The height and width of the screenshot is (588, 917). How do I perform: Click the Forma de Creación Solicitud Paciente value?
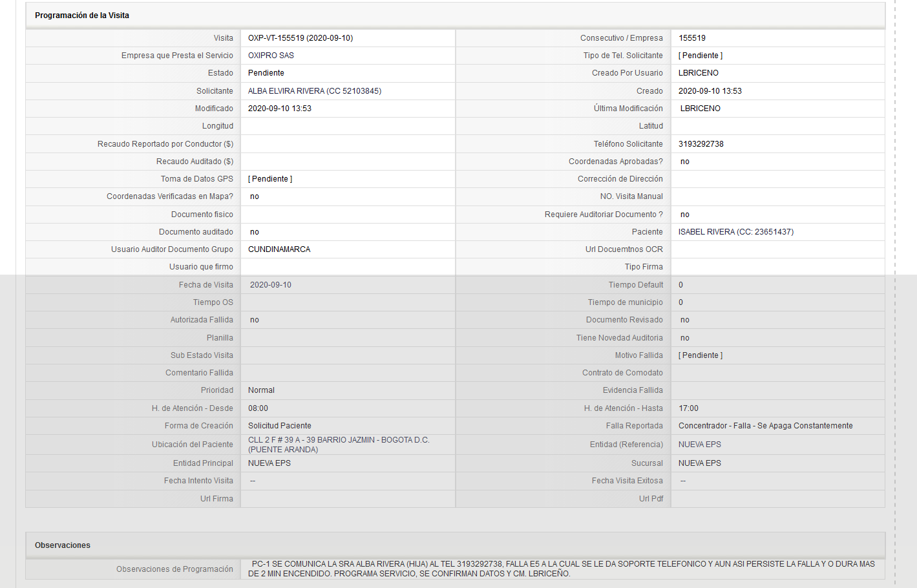point(280,426)
